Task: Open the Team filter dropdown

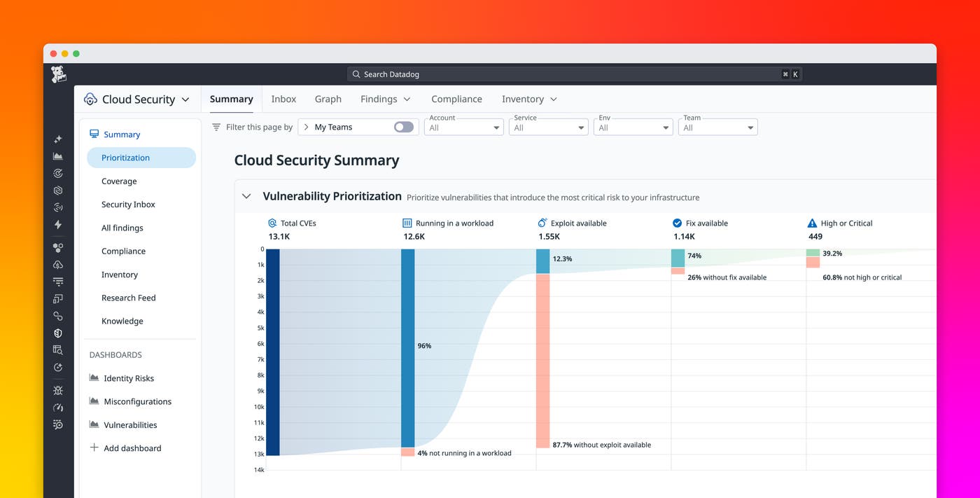Action: [x=717, y=127]
